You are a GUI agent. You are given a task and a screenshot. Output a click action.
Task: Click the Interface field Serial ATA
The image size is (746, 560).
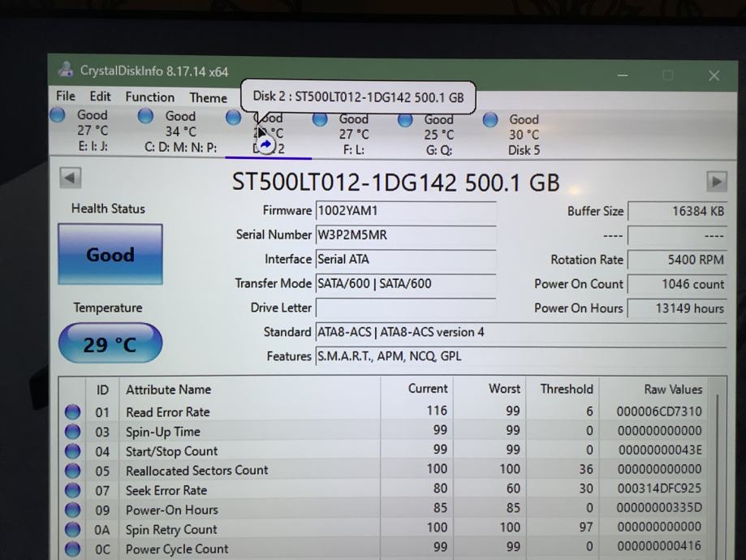click(406, 259)
